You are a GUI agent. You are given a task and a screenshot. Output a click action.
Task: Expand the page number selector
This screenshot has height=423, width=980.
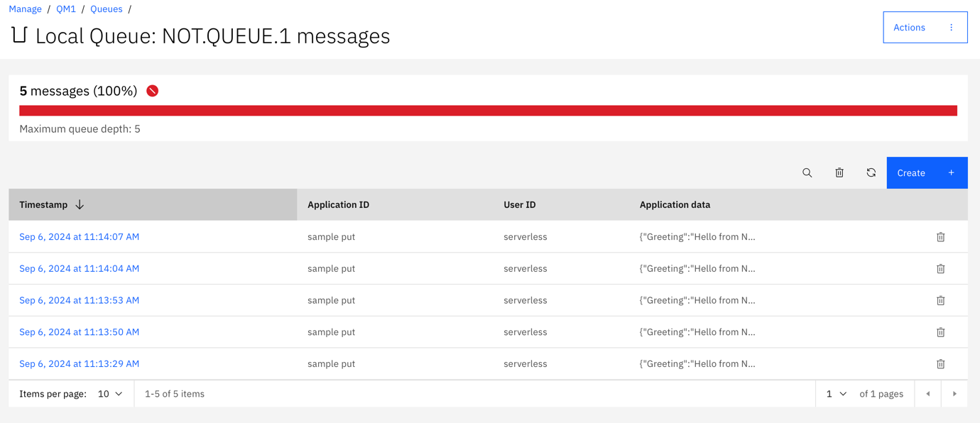pos(836,394)
